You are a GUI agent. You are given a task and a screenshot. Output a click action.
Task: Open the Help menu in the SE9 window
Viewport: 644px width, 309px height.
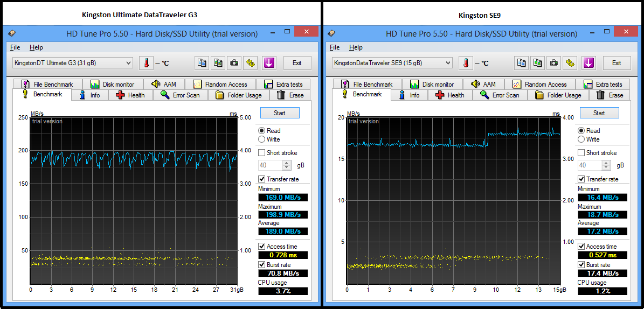[x=356, y=47]
